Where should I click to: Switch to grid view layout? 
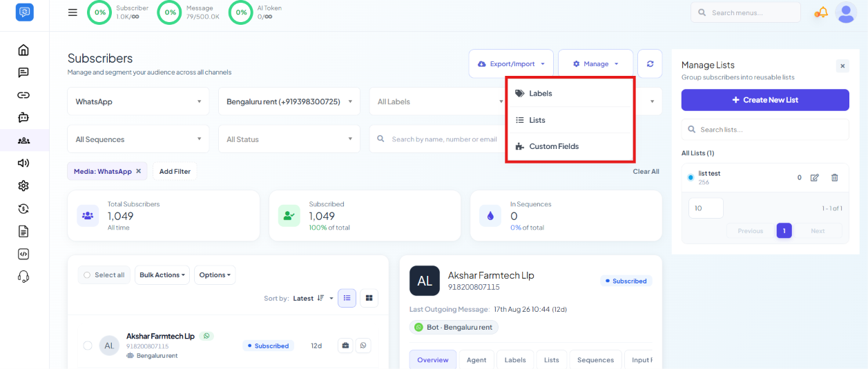(x=369, y=298)
